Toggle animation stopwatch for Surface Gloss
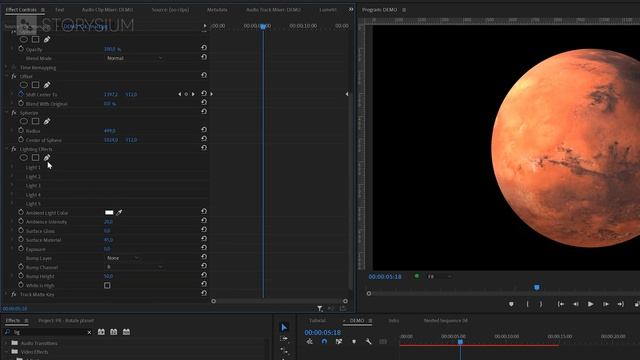This screenshot has height=360, width=640. 21,230
